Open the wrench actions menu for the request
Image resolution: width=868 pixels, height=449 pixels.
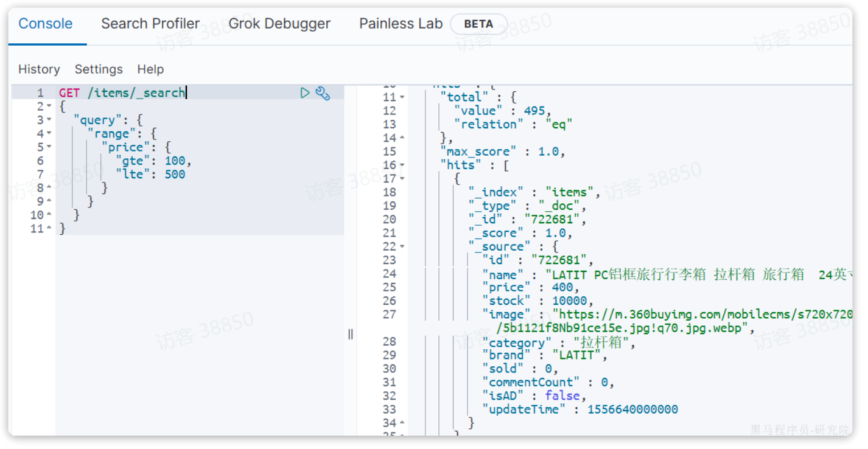(323, 93)
